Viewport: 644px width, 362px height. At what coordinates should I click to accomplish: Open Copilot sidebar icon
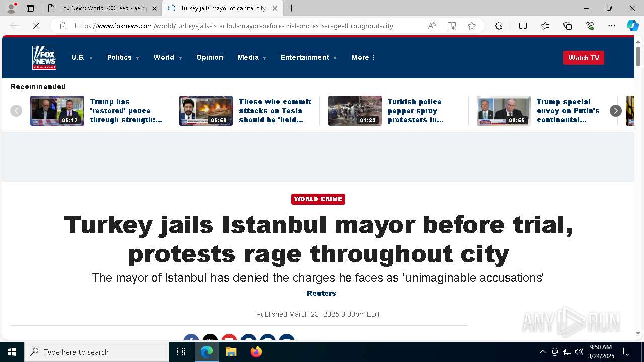(632, 26)
